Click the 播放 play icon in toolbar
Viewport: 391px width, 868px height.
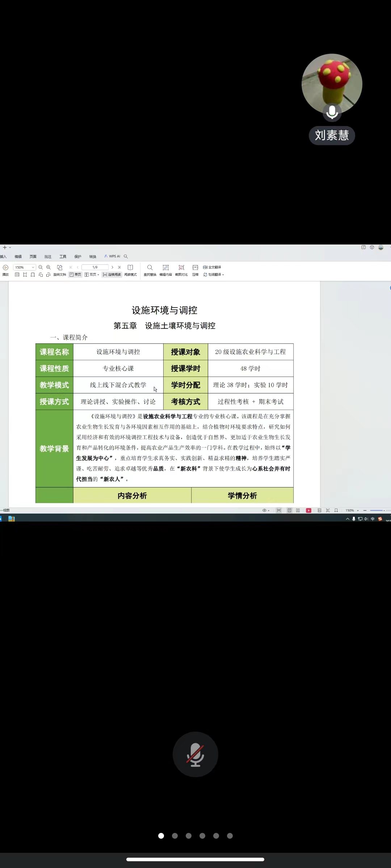pyautogui.click(x=5, y=268)
